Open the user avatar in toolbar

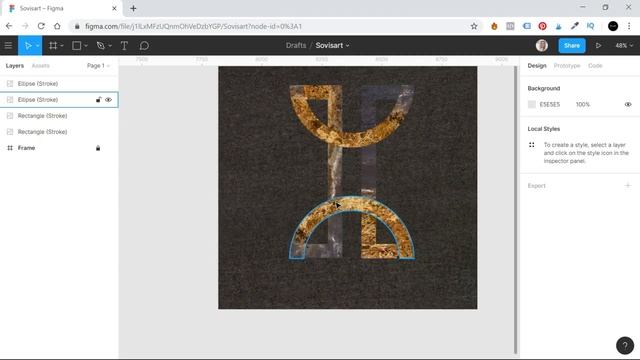point(542,46)
